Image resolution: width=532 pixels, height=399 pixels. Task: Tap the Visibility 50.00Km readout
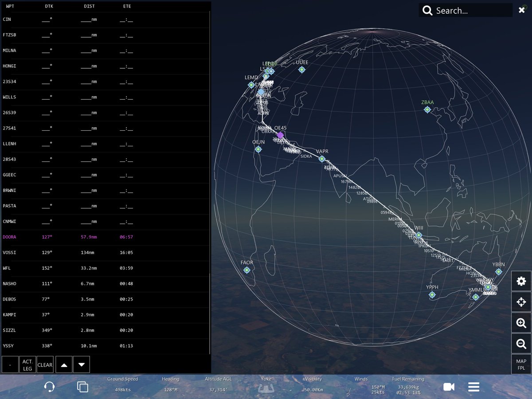pos(313,384)
